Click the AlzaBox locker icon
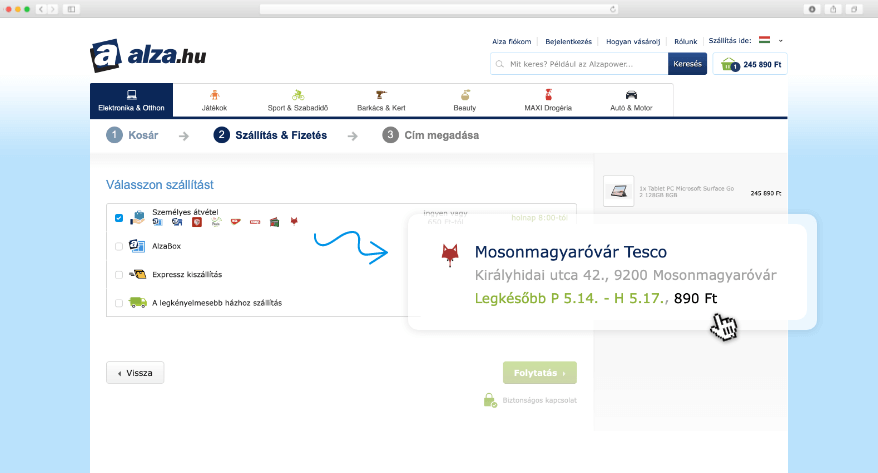The image size is (878, 473). click(137, 246)
